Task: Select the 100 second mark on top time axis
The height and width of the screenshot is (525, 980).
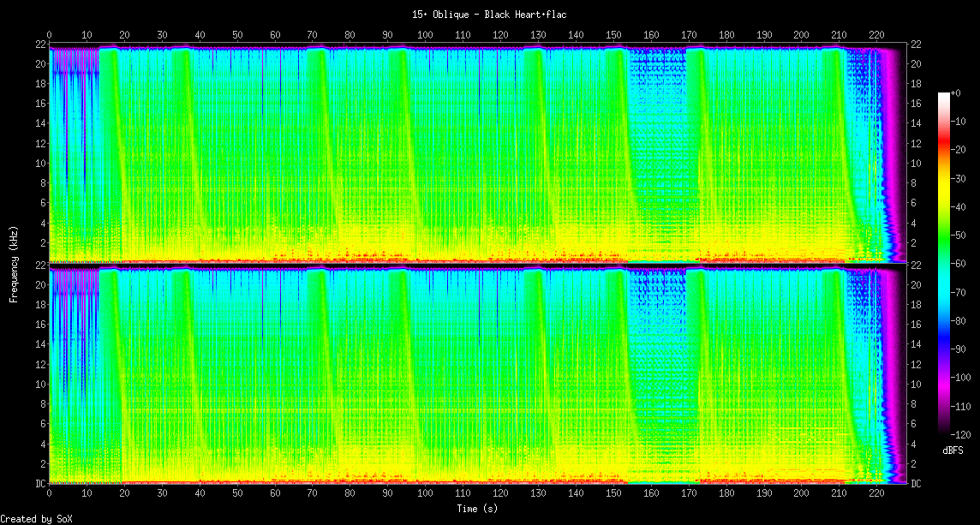Action: [425, 35]
